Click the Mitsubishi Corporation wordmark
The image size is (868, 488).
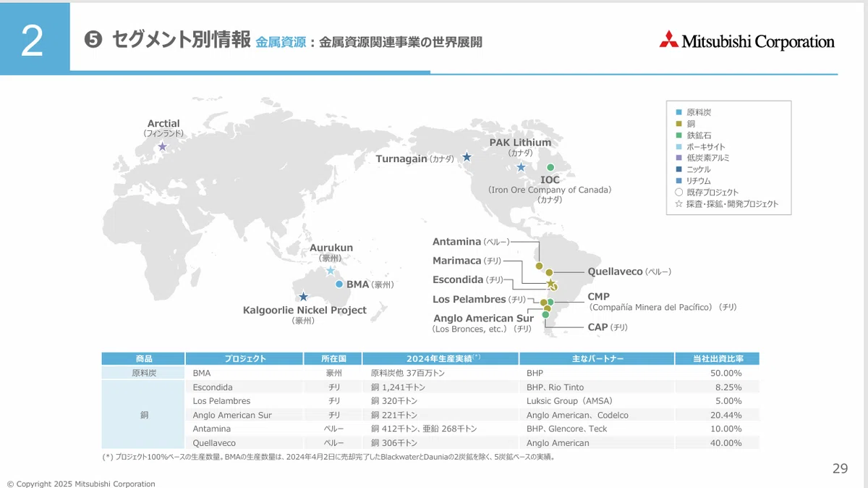coord(759,42)
